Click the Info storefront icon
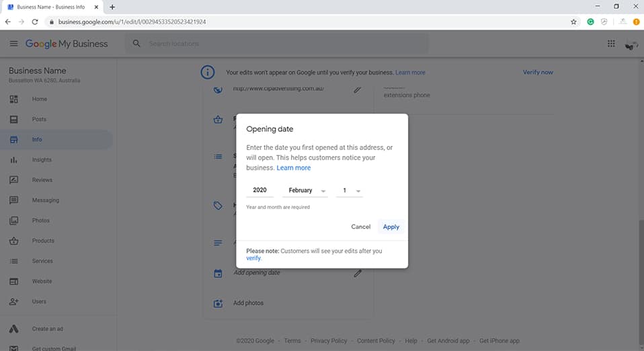Image resolution: width=644 pixels, height=351 pixels. (13, 140)
